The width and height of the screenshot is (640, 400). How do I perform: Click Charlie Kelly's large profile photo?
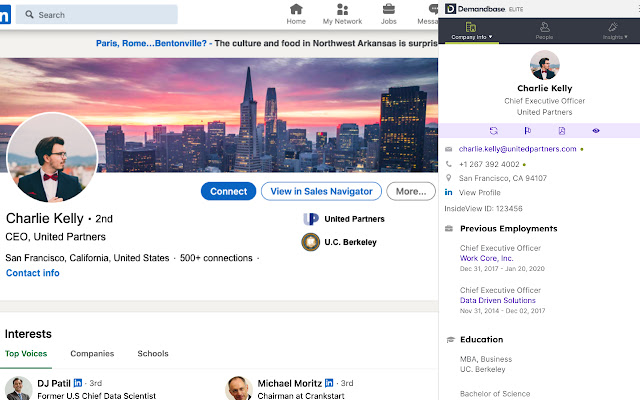click(52, 158)
